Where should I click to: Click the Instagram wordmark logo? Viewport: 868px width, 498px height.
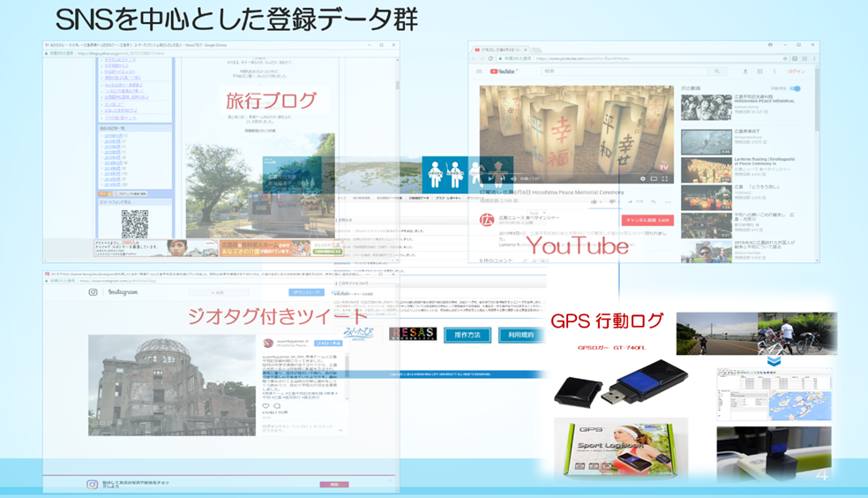tap(123, 292)
